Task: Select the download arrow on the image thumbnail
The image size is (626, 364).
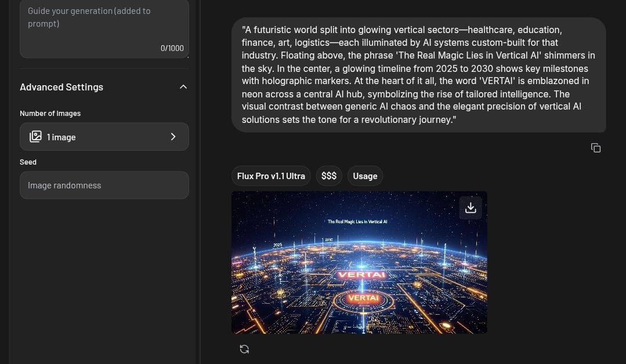Action: pos(471,207)
